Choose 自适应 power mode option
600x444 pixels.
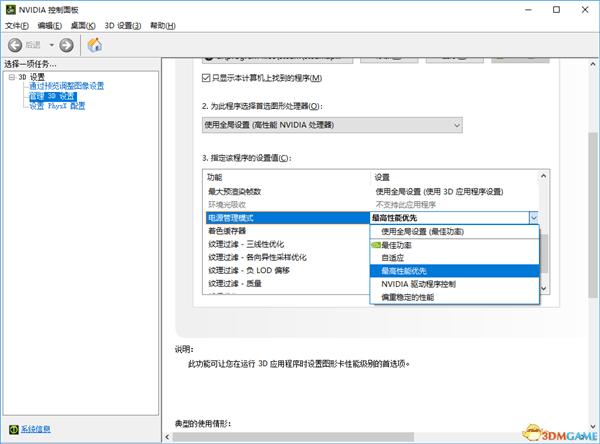pyautogui.click(x=455, y=258)
